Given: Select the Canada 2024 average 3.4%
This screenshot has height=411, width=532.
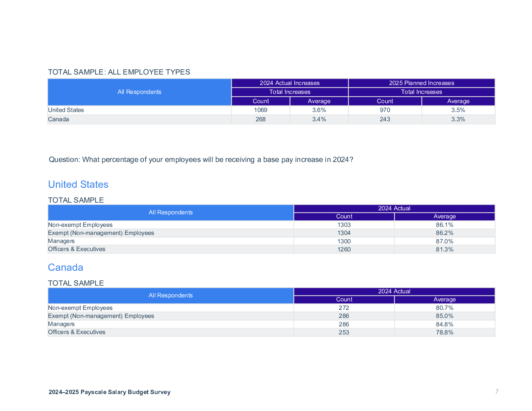Looking at the screenshot, I should pos(319,119).
